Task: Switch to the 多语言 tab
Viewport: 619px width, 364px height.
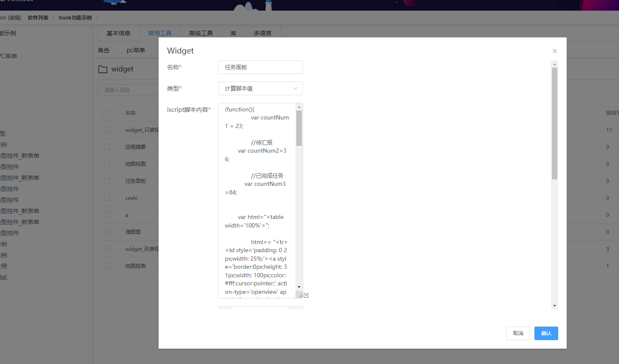Action: tap(263, 33)
